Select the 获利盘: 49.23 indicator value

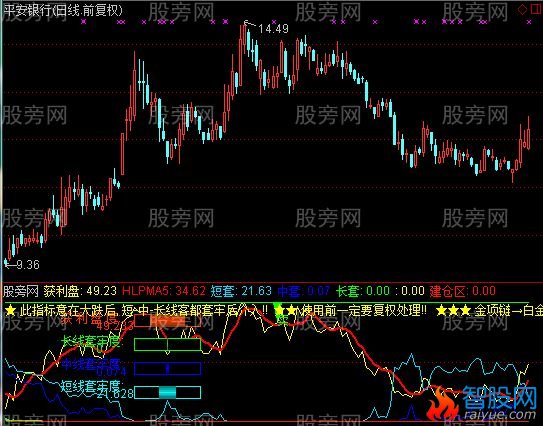coord(80,291)
